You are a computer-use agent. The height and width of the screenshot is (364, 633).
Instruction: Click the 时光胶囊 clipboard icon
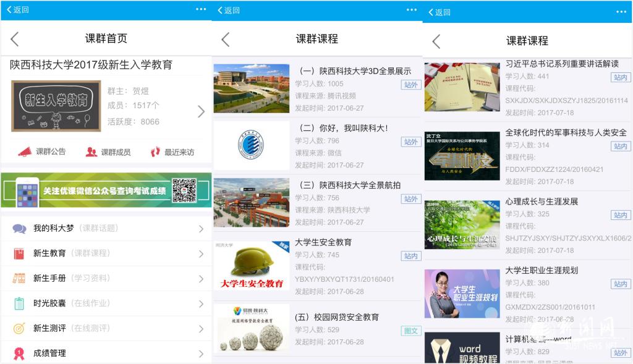pos(19,303)
